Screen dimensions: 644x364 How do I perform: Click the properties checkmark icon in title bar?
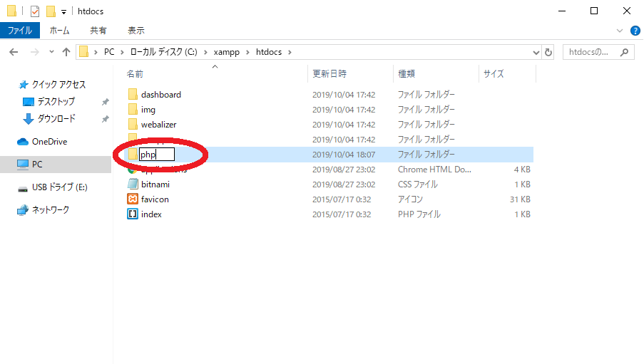pos(35,11)
